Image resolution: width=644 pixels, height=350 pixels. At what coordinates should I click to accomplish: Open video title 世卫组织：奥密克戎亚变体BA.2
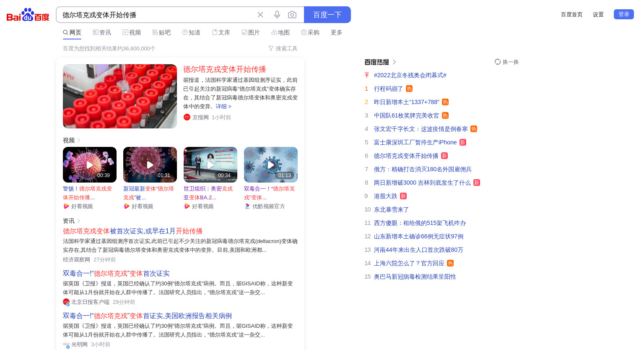click(208, 193)
